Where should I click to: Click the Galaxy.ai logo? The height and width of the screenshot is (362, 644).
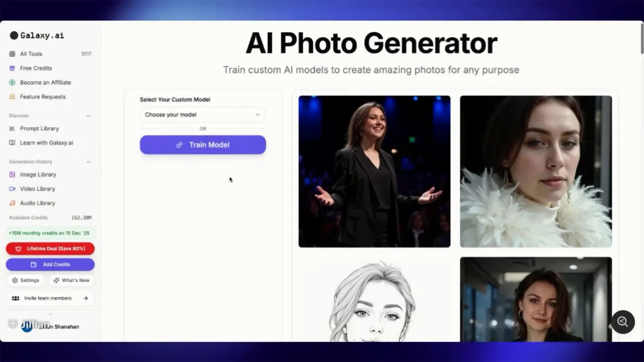coord(35,35)
